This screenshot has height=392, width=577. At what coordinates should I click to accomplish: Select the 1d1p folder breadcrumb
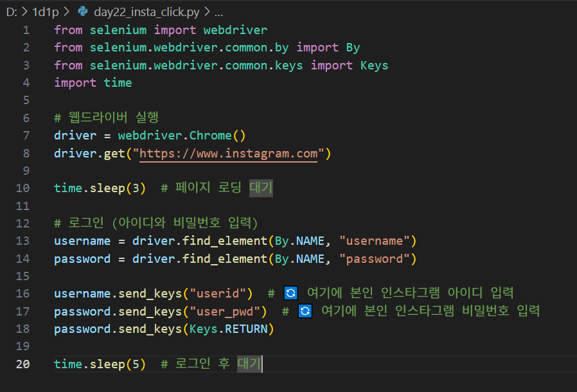[x=45, y=12]
